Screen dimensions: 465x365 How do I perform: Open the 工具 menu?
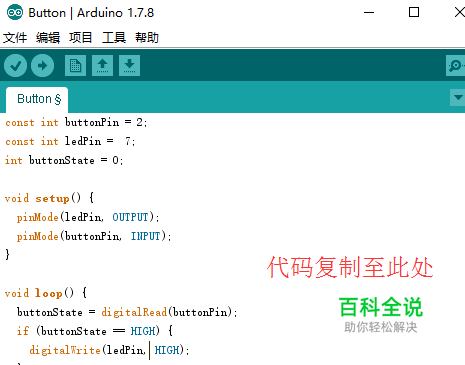(114, 37)
